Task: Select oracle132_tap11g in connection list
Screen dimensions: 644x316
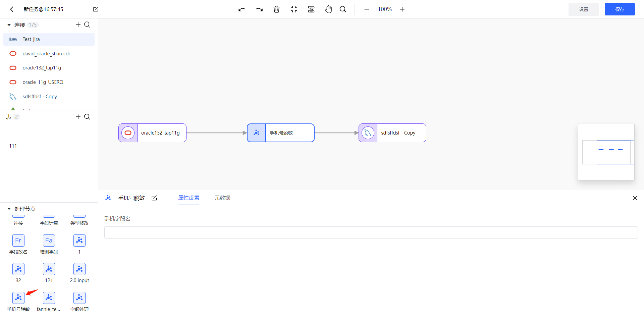Action: click(x=42, y=68)
